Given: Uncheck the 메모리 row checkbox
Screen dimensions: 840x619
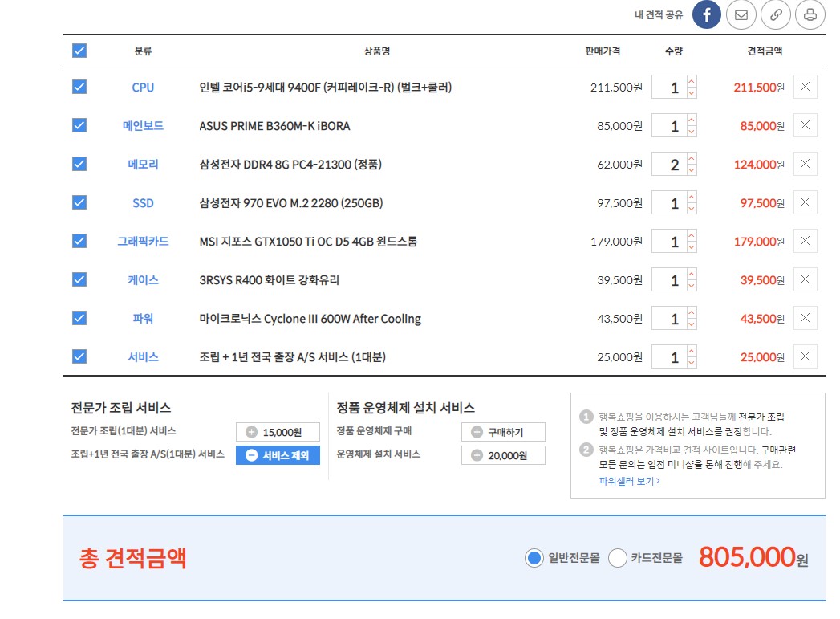Looking at the screenshot, I should (79, 164).
